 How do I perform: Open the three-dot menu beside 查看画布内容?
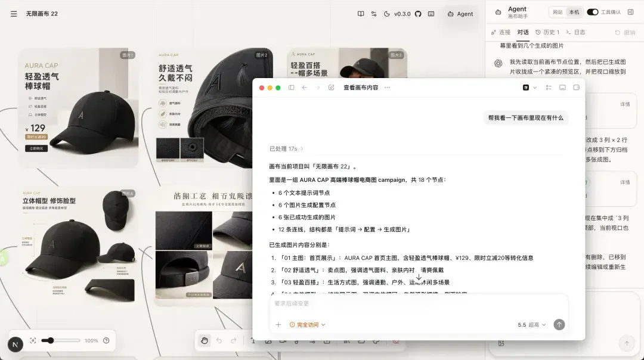coord(387,88)
